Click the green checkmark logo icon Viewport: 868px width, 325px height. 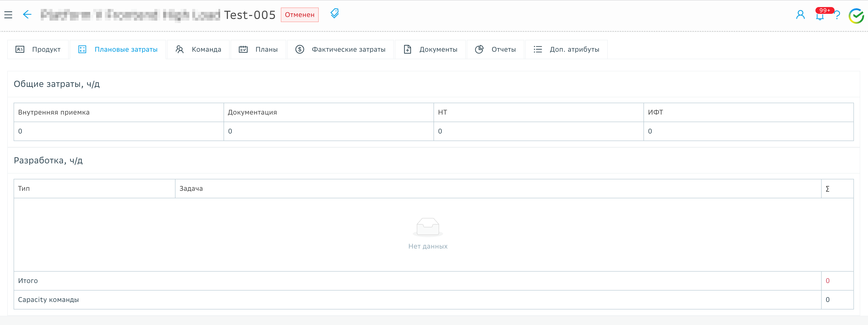click(856, 16)
